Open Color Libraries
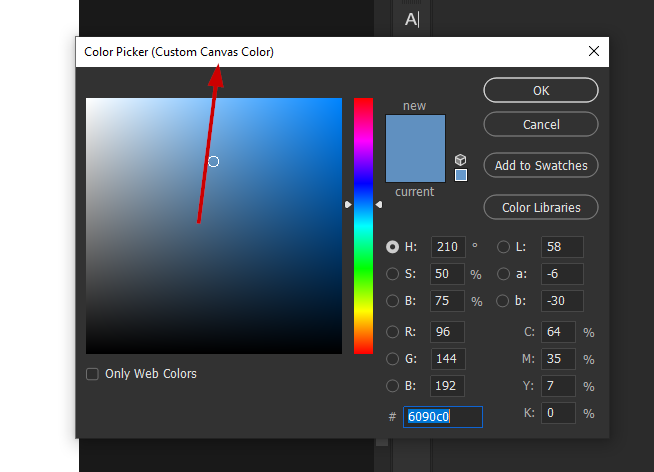 tap(541, 208)
